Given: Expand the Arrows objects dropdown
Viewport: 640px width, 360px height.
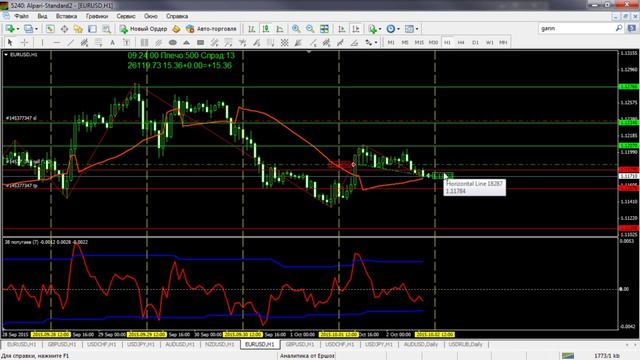Looking at the screenshot, I should pos(376,42).
